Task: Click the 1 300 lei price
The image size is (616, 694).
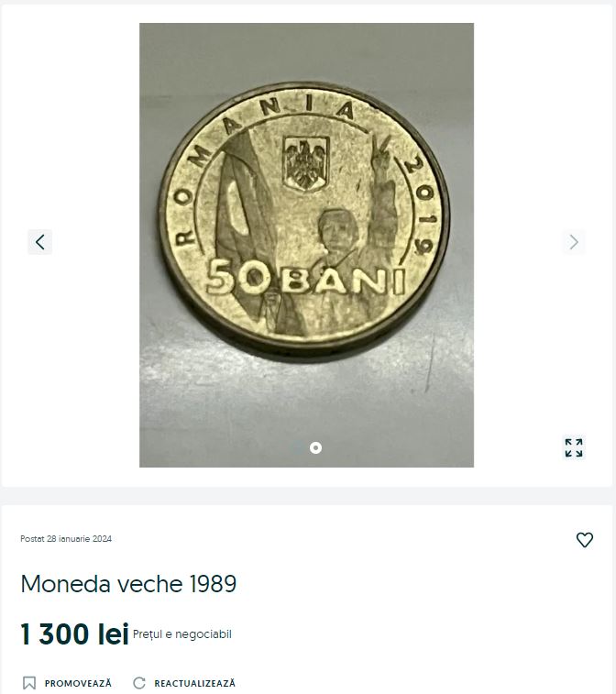Action: (75, 633)
